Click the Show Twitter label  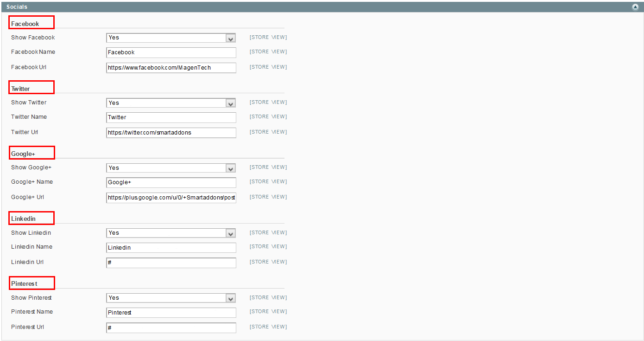(x=29, y=103)
